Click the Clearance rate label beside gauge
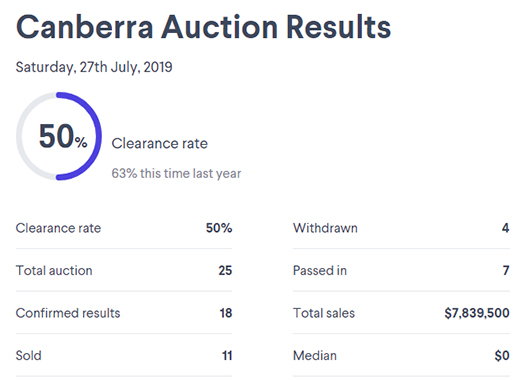The height and width of the screenshot is (380, 531). click(160, 143)
